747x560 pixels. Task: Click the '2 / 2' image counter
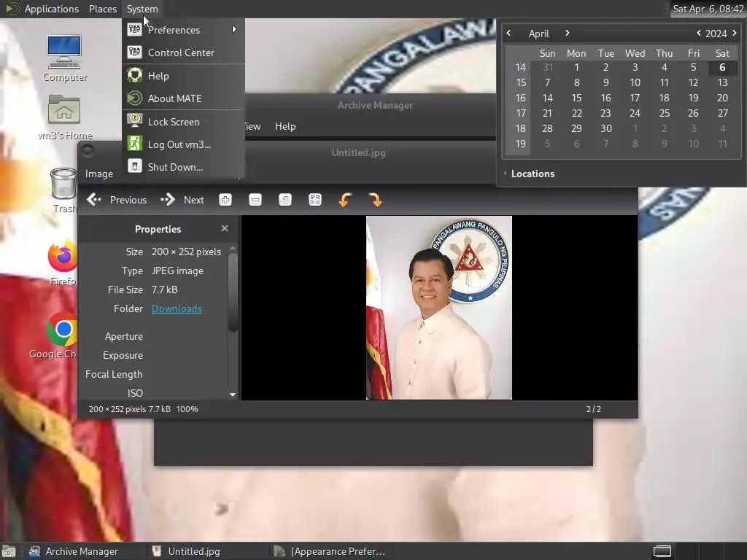tap(594, 409)
